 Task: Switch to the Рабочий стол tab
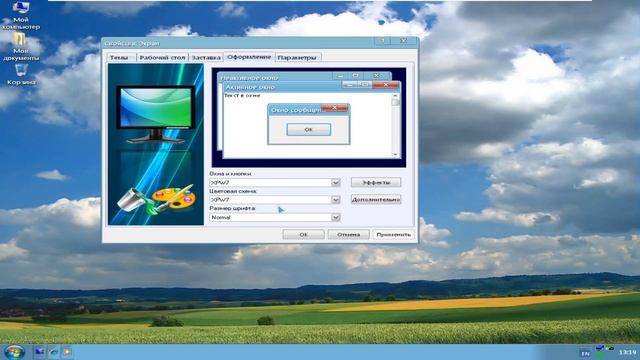coord(162,58)
